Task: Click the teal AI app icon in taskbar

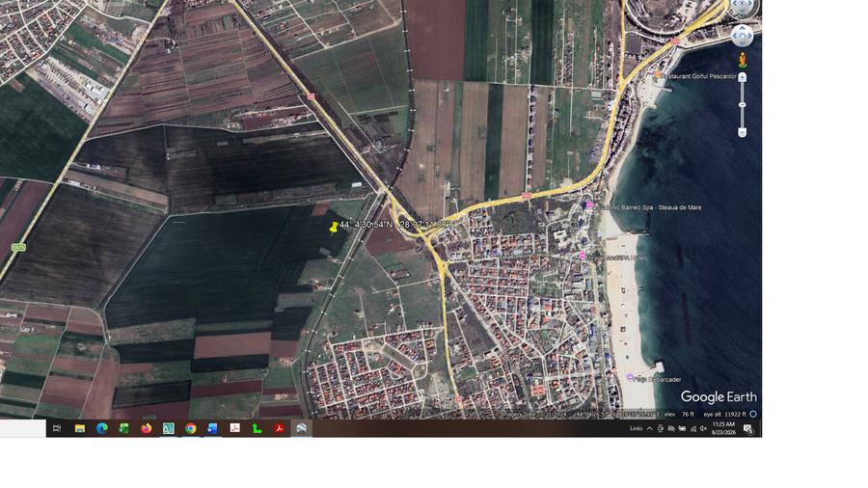Action: (x=168, y=428)
